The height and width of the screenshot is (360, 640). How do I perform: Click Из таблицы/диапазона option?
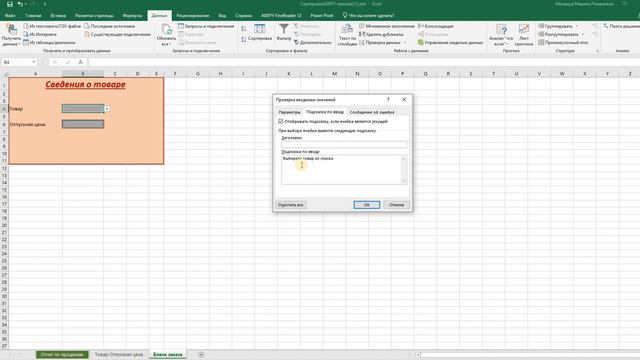49,42
